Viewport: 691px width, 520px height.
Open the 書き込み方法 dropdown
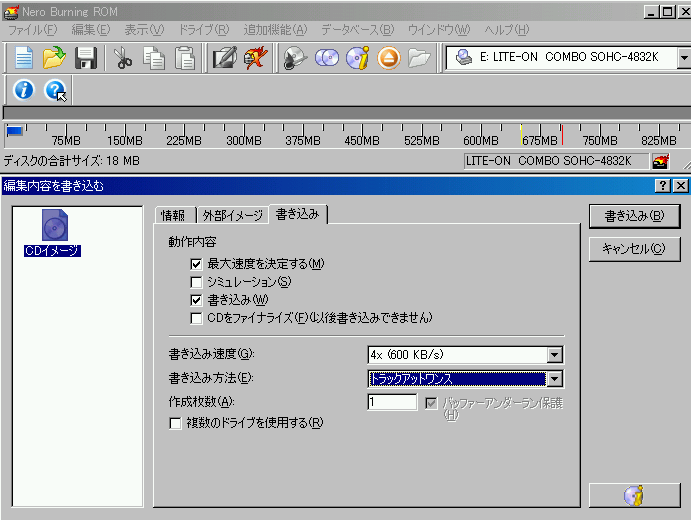point(554,379)
